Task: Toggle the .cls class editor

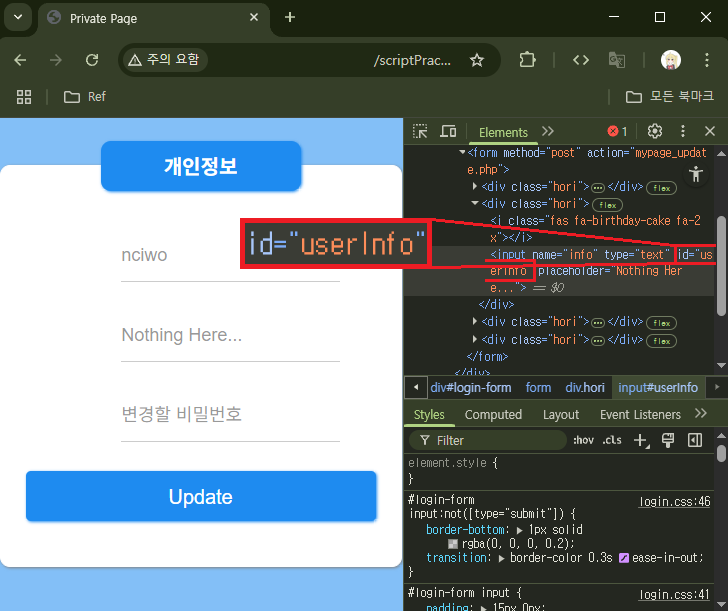Action: [611, 441]
